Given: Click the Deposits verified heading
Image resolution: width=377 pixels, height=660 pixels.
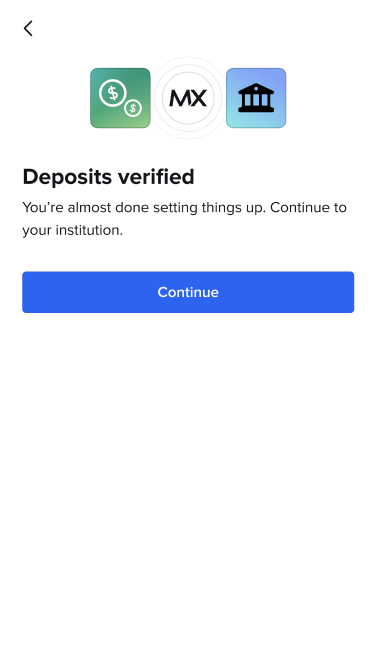Looking at the screenshot, I should [108, 177].
